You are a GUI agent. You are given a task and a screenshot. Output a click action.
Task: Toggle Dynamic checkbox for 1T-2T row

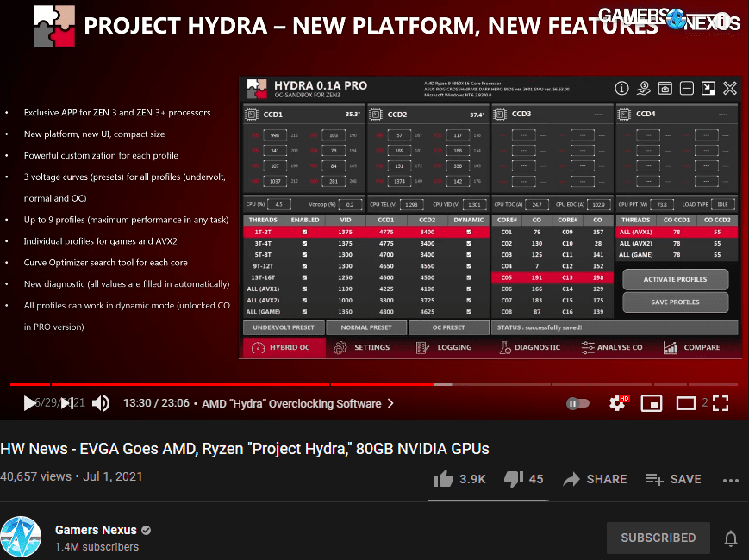(469, 232)
